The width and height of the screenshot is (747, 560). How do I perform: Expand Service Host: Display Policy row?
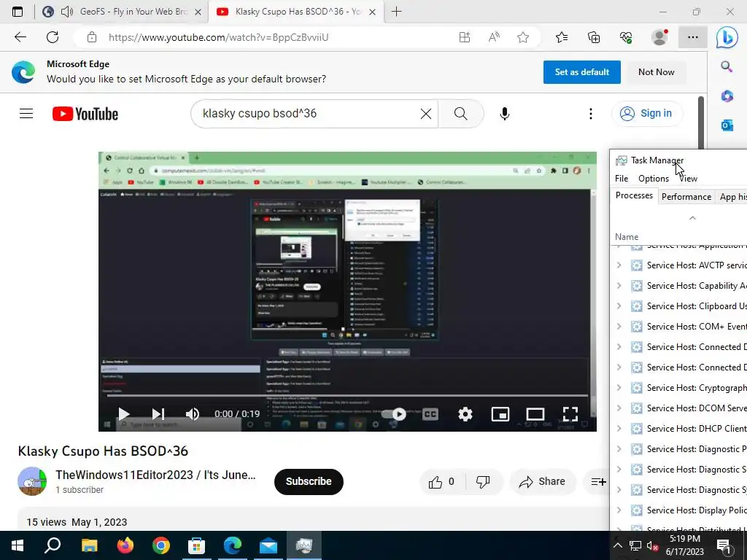tap(619, 510)
